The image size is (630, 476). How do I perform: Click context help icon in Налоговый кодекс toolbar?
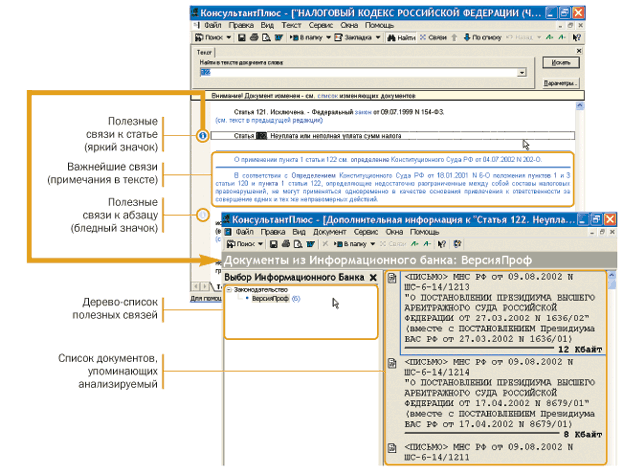[577, 37]
